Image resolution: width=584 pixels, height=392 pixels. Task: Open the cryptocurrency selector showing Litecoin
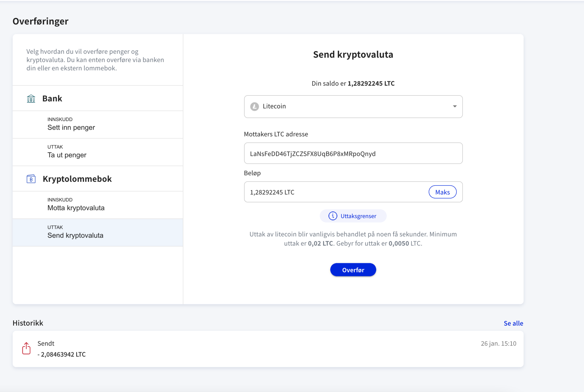pyautogui.click(x=353, y=107)
